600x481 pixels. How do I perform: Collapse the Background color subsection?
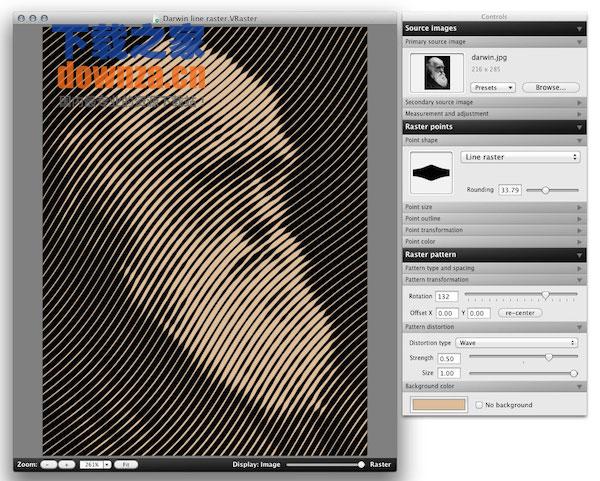coord(579,387)
